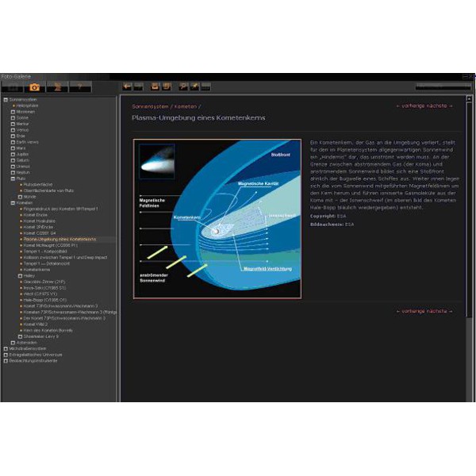This screenshot has height=476, width=476.
Task: Open the tab between camera and question mark
Action: [57, 87]
